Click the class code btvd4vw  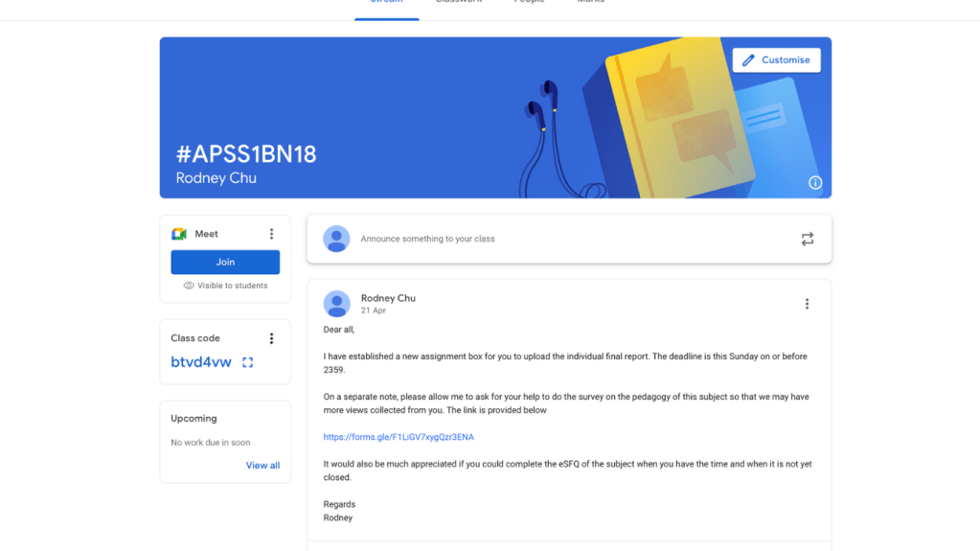pos(201,362)
